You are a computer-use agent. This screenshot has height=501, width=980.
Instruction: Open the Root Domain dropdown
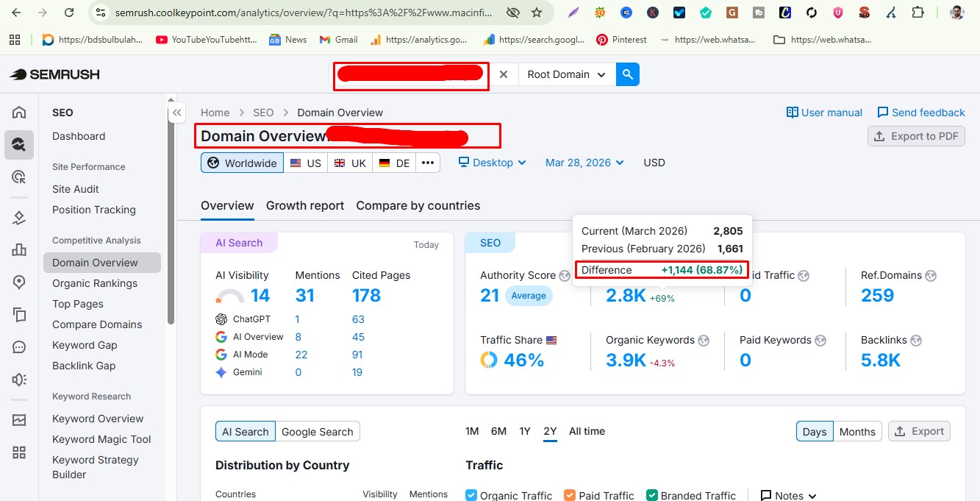point(565,74)
